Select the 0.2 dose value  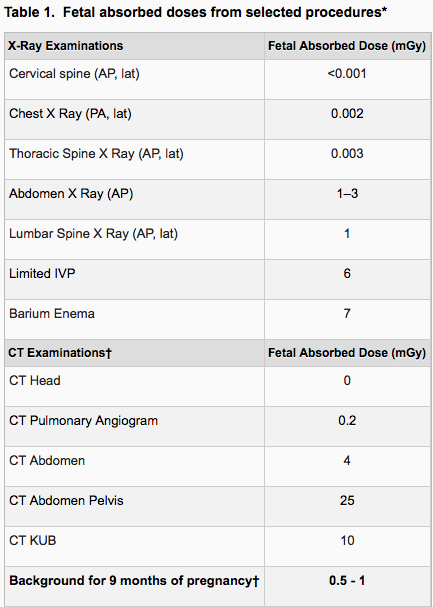click(347, 421)
